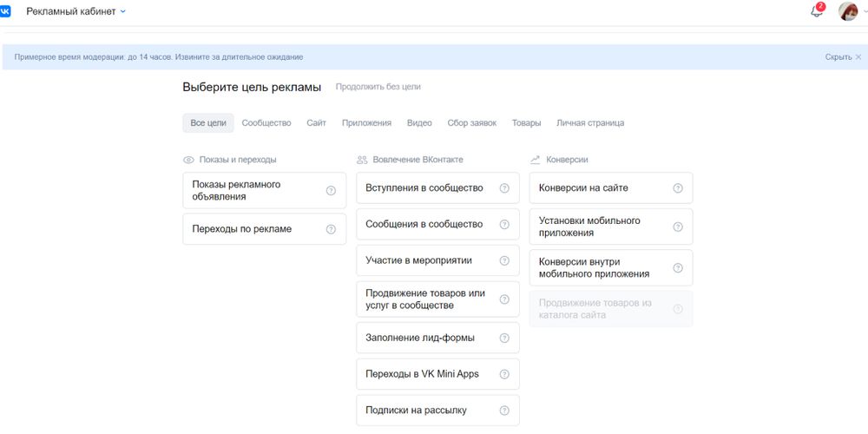Click help icon for Участие в мероприятии
868x434 pixels.
tap(504, 260)
